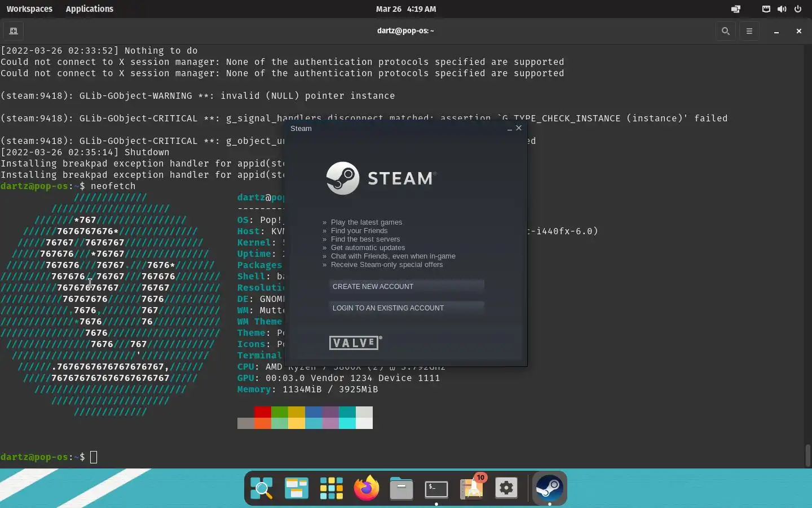
Task: Open terminal search magnifier in header bar
Action: tap(726, 31)
